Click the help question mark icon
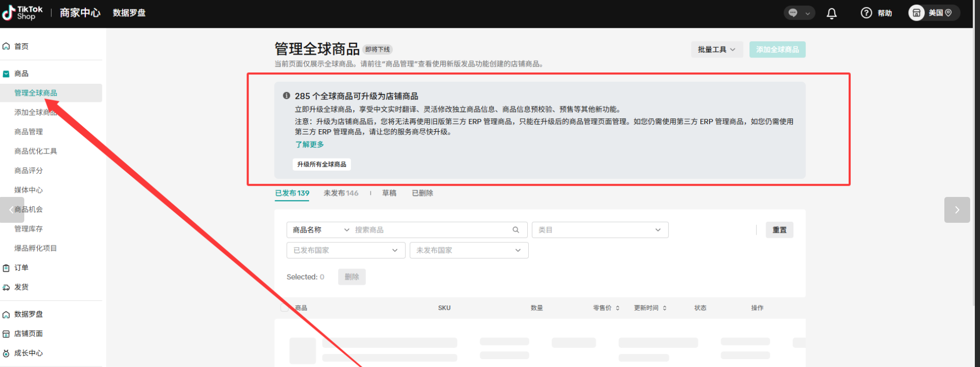 (866, 13)
